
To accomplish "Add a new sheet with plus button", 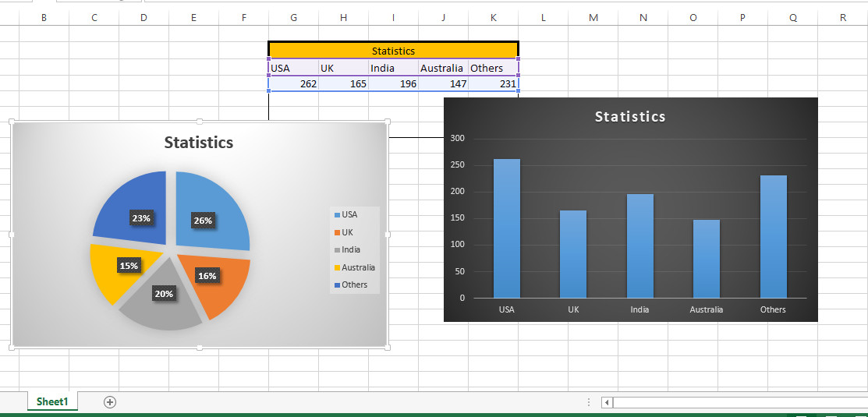I will [110, 402].
